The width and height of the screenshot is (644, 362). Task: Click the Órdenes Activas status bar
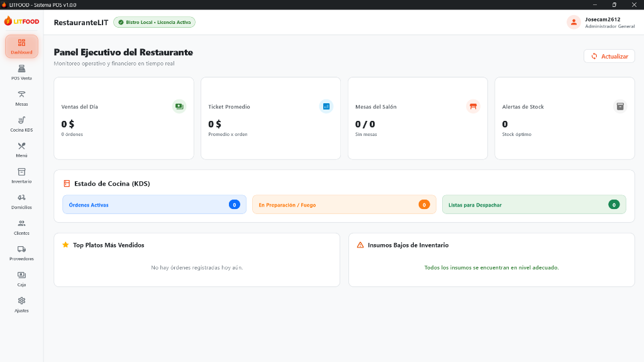click(154, 205)
